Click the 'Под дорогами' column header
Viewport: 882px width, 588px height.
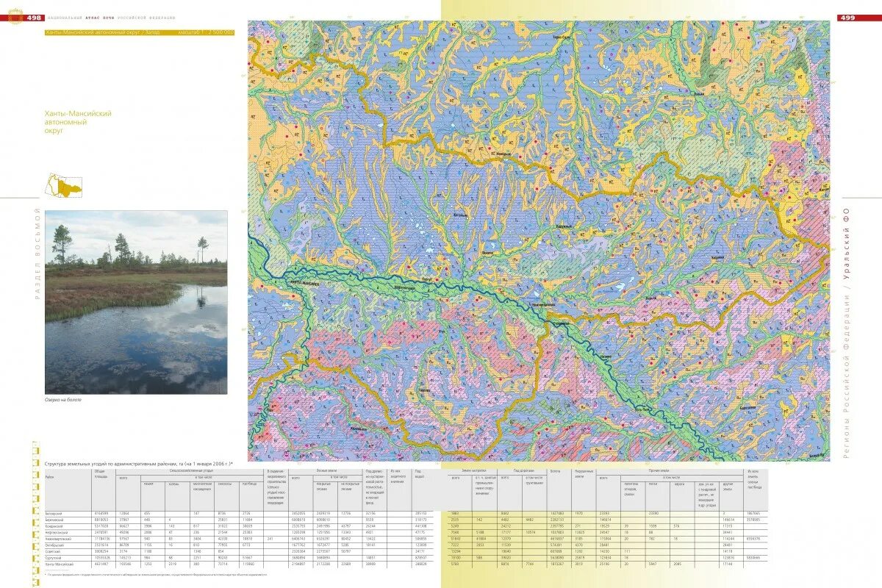(523, 470)
